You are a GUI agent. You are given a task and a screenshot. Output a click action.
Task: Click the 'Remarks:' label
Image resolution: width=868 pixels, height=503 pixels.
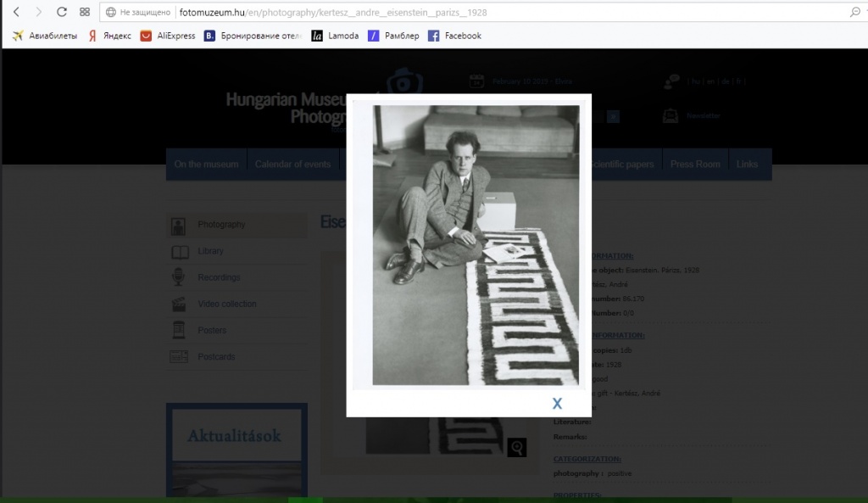click(x=570, y=437)
